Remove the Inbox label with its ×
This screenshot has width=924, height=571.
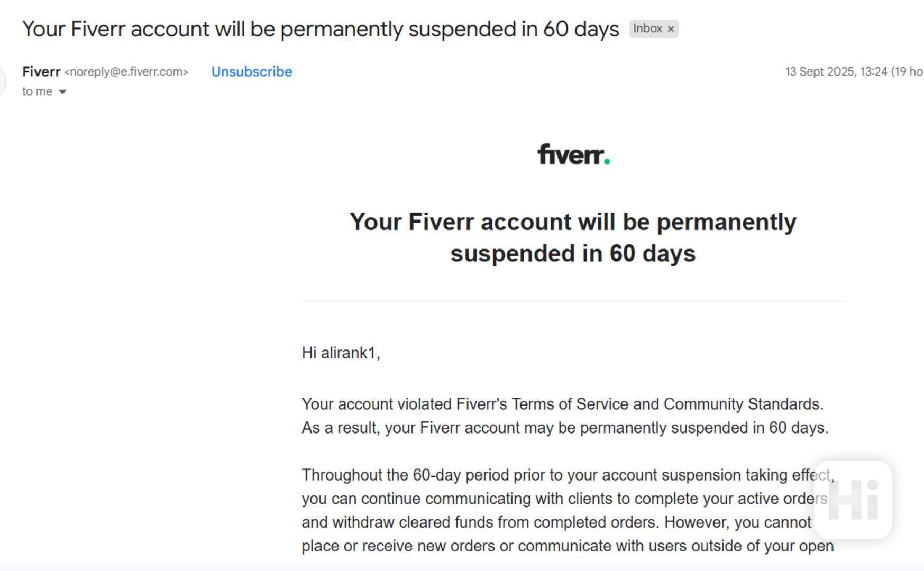coord(671,29)
